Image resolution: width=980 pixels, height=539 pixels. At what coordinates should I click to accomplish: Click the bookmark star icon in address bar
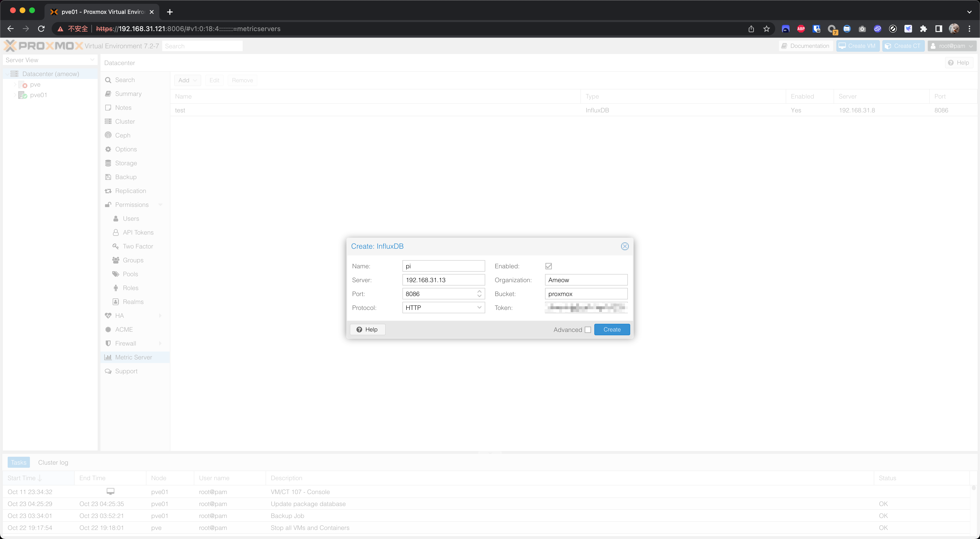766,29
